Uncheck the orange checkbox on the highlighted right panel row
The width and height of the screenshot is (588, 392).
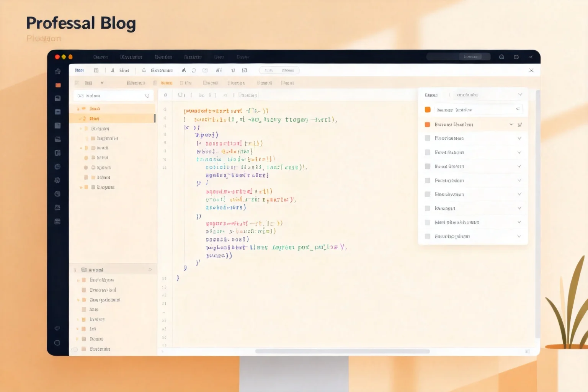[428, 124]
